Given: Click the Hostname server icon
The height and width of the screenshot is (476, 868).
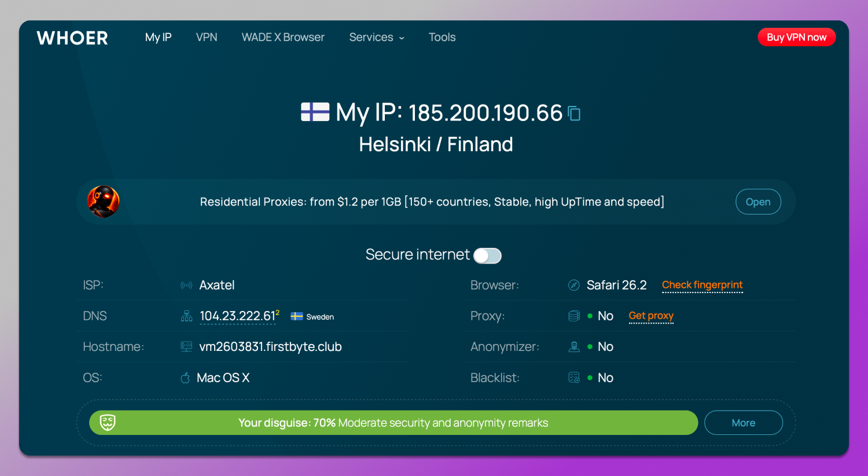Looking at the screenshot, I should 186,347.
